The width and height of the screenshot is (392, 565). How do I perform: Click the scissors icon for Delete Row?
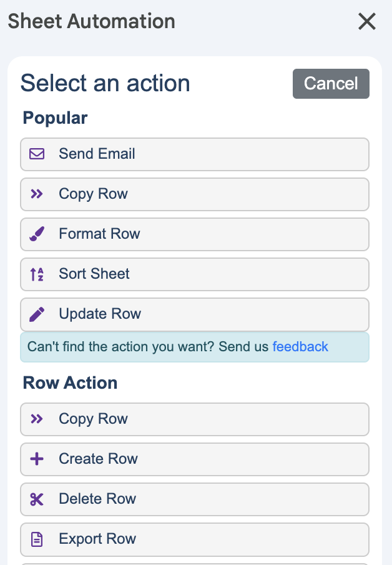37,499
